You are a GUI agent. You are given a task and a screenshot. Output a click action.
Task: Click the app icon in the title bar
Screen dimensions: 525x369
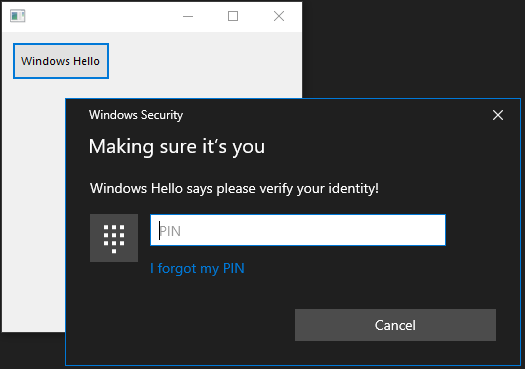[x=17, y=16]
